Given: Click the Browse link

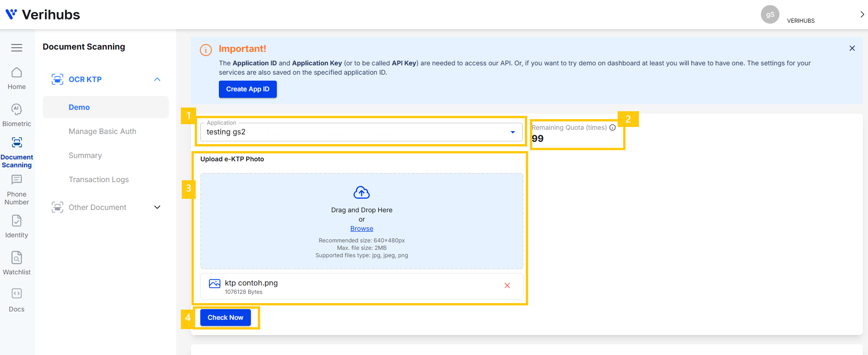Looking at the screenshot, I should 362,228.
